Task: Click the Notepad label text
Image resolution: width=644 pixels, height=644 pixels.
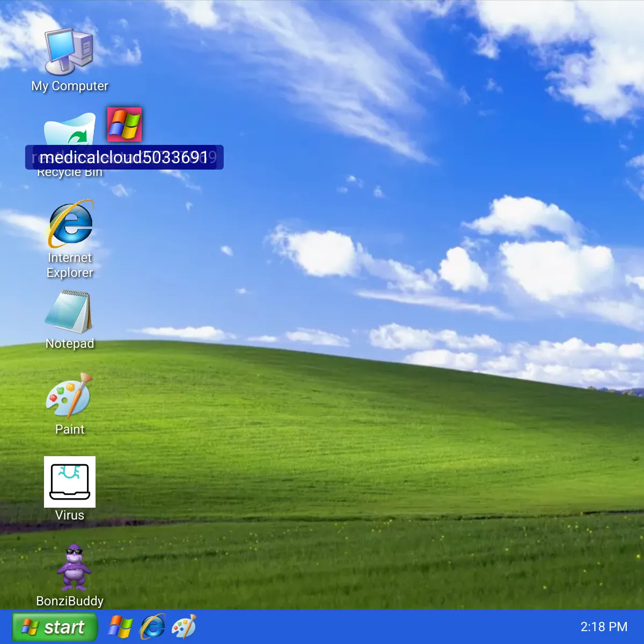Action: (70, 343)
